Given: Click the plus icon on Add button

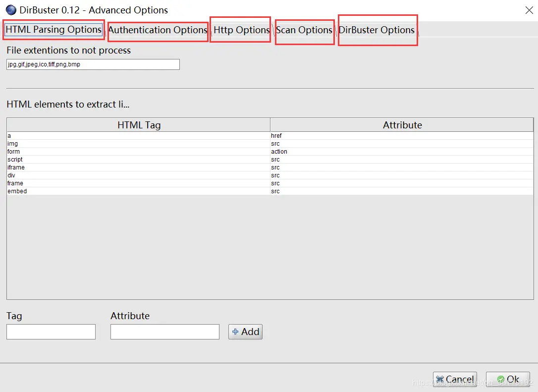Looking at the screenshot, I should coord(235,332).
